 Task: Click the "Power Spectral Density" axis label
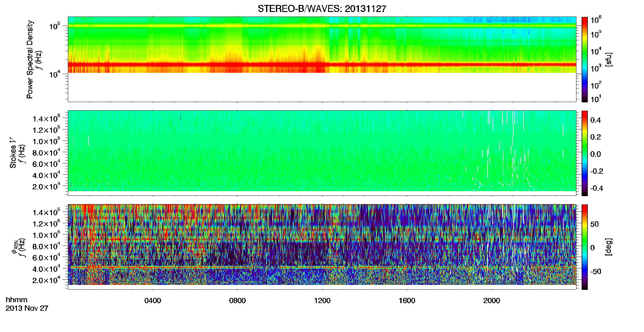pyautogui.click(x=30, y=59)
